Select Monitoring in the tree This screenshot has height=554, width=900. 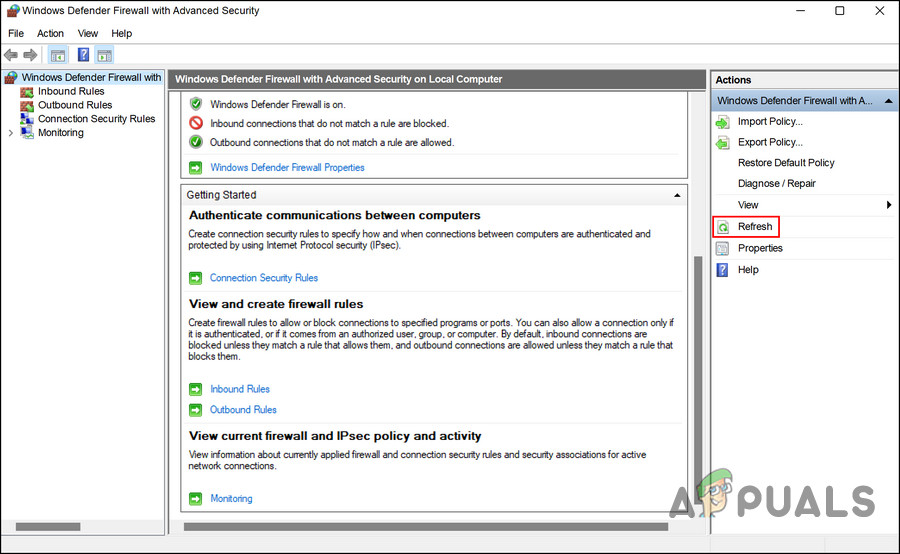60,133
